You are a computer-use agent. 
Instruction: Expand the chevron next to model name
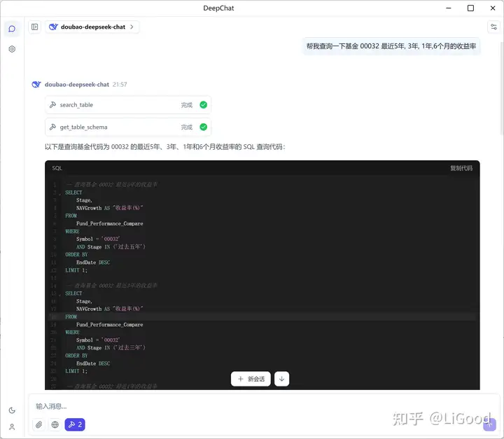tap(132, 27)
